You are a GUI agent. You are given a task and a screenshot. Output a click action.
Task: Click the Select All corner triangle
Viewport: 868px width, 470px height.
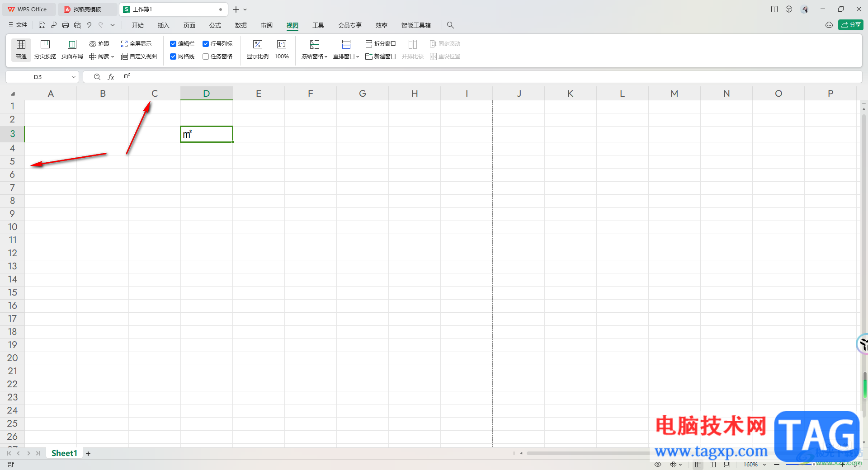pos(13,94)
